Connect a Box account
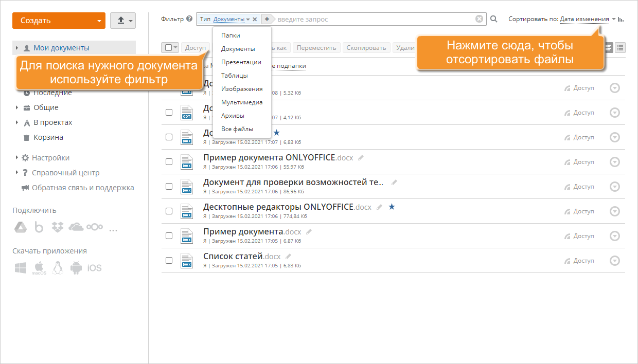Viewport: 638px width, 364px height. [x=39, y=227]
